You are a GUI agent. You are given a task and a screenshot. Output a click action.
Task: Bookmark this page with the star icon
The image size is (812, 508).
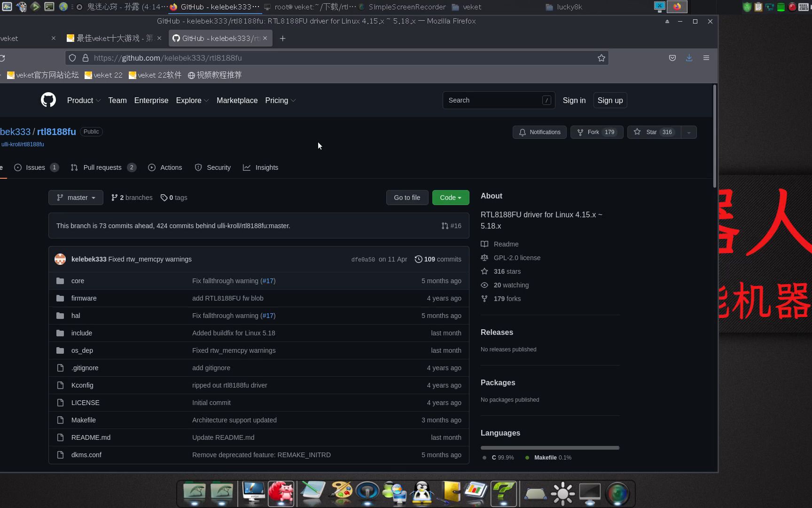(x=601, y=58)
